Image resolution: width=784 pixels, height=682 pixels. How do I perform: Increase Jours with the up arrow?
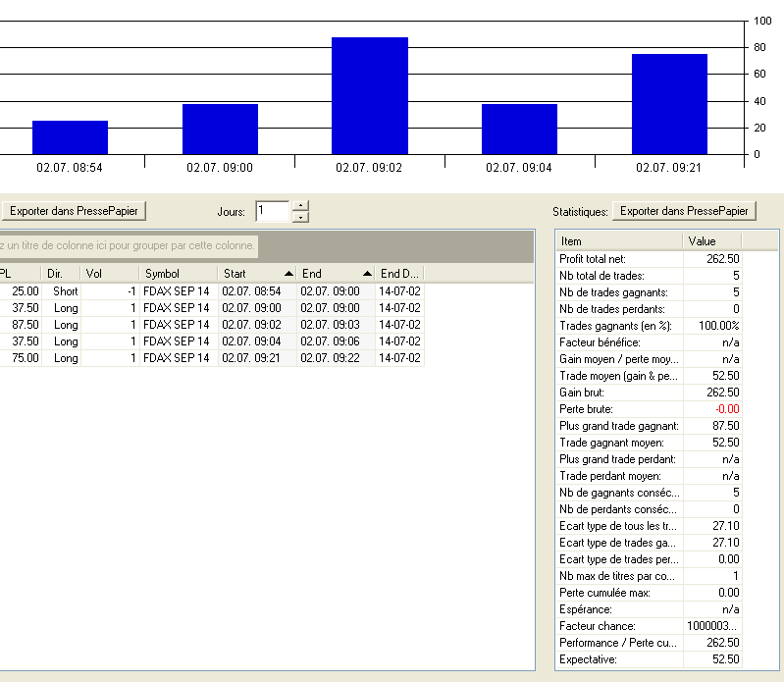tap(300, 206)
